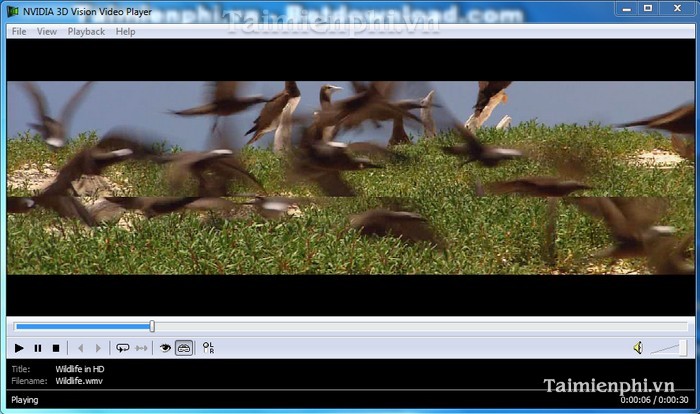Image resolution: width=700 pixels, height=414 pixels.
Task: Click the dotted arrow icon after the loop icon
Action: click(141, 348)
